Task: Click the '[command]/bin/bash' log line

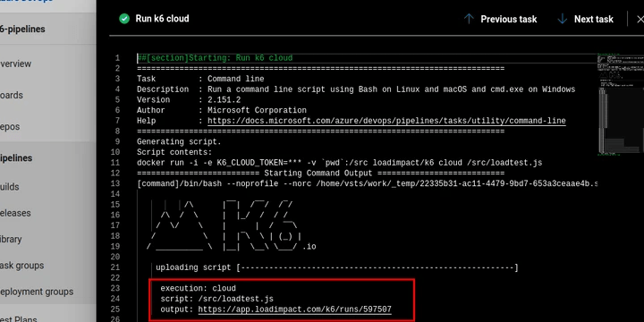Action: [x=368, y=183]
